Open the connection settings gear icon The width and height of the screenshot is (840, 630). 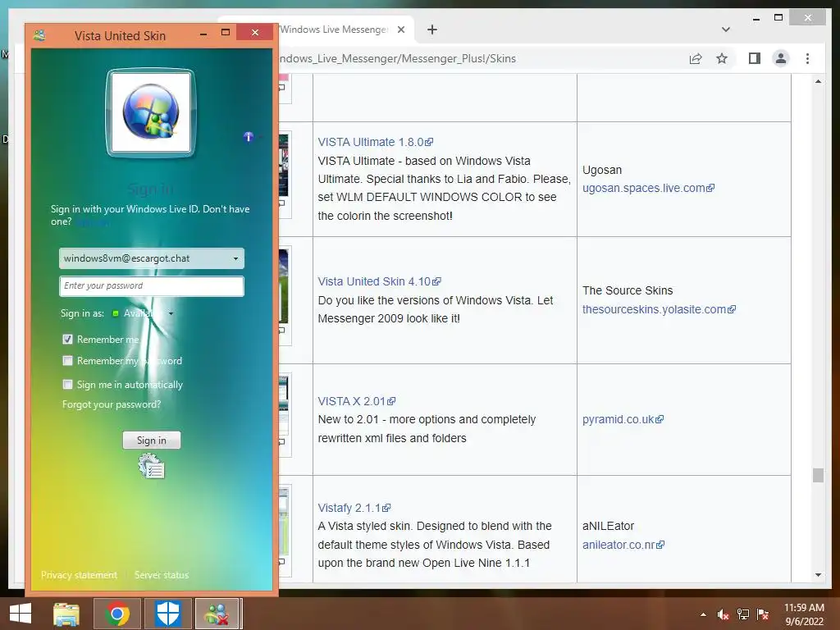click(152, 466)
